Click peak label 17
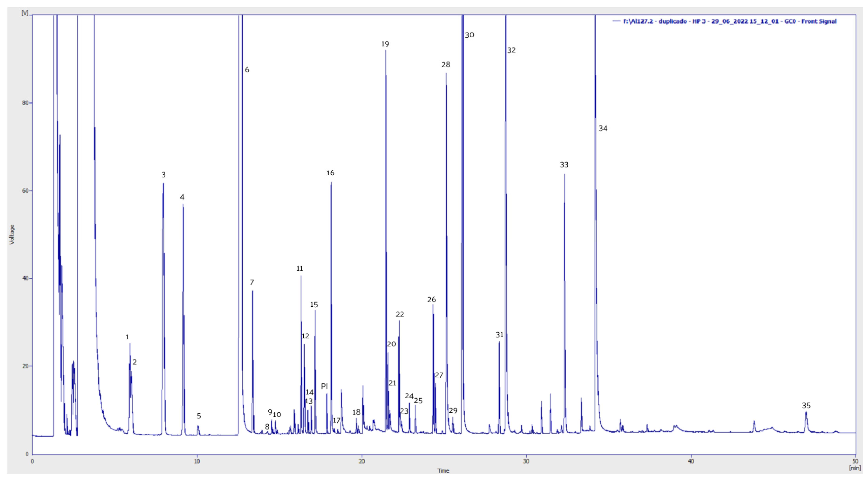Screen dimensions: 868x479 click(337, 420)
